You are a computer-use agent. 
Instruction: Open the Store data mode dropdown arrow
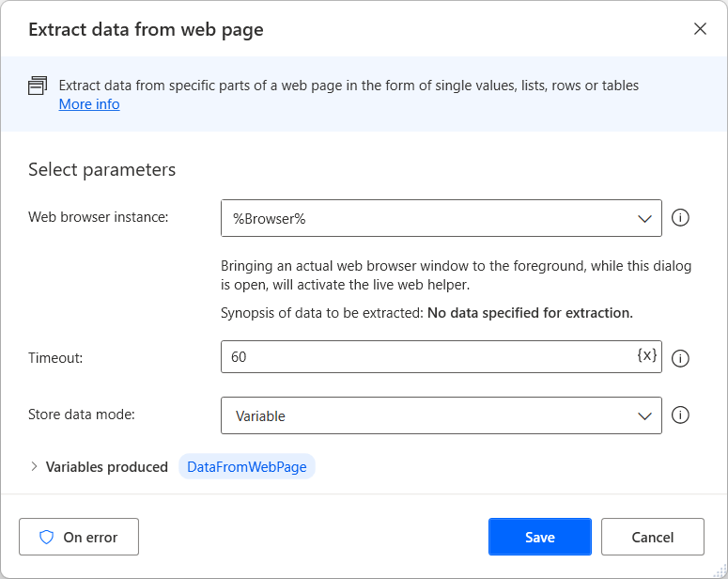[x=645, y=415]
